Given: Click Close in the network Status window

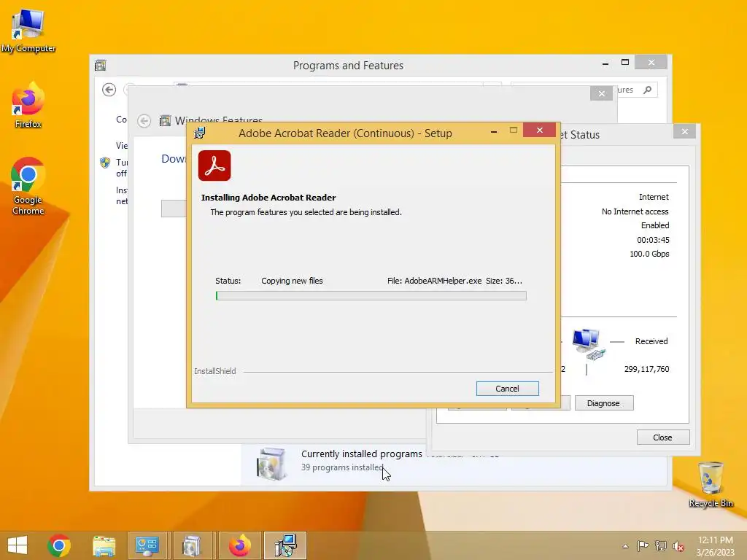Looking at the screenshot, I should point(662,437).
